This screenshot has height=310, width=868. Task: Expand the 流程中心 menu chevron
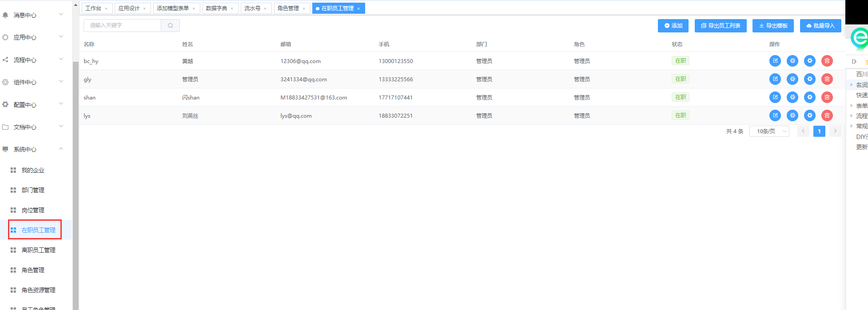coord(61,60)
